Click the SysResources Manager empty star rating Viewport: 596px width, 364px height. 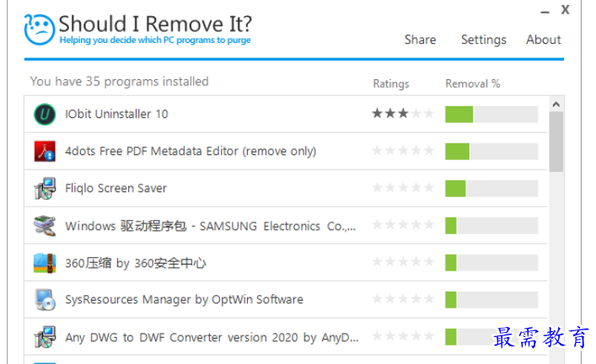(x=403, y=299)
